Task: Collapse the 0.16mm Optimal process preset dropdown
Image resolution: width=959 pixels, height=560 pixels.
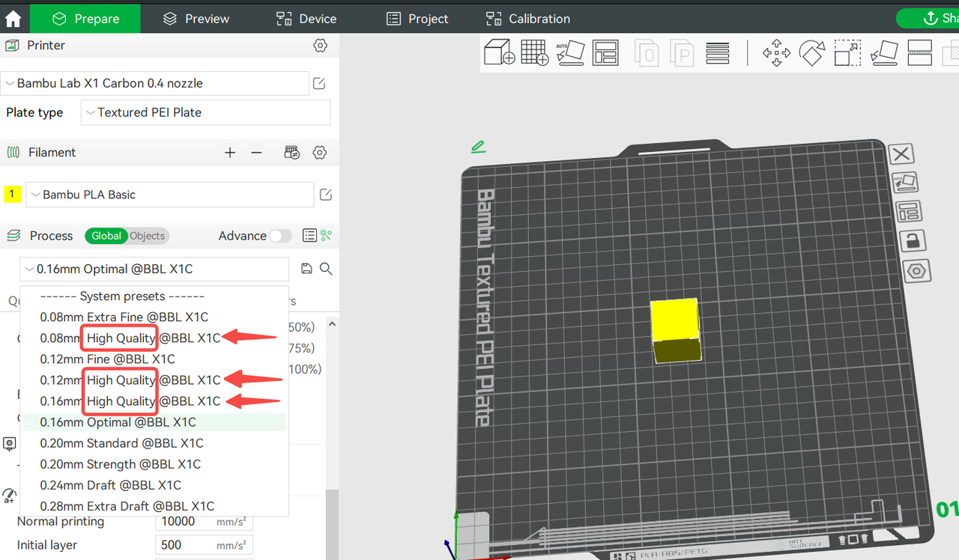Action: coord(154,269)
